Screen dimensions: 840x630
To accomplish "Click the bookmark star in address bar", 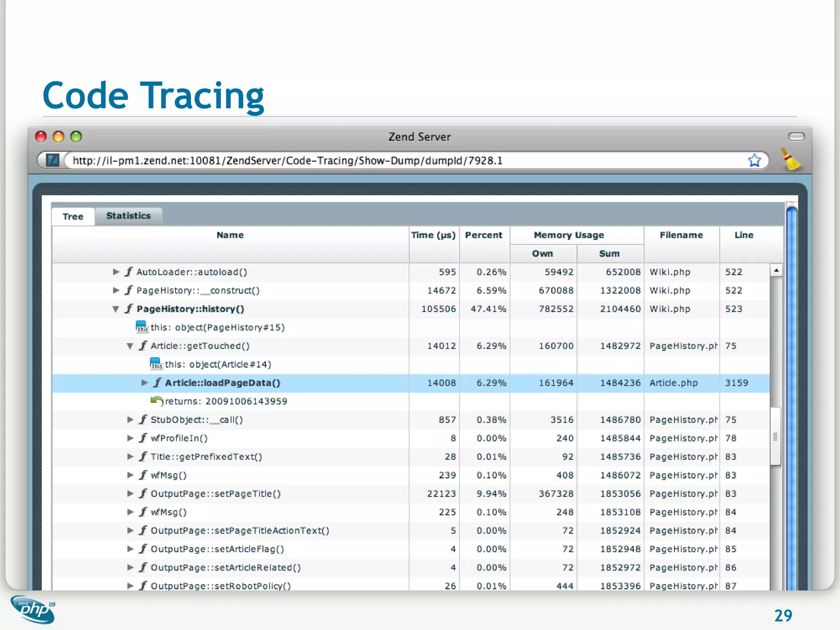I will click(754, 160).
